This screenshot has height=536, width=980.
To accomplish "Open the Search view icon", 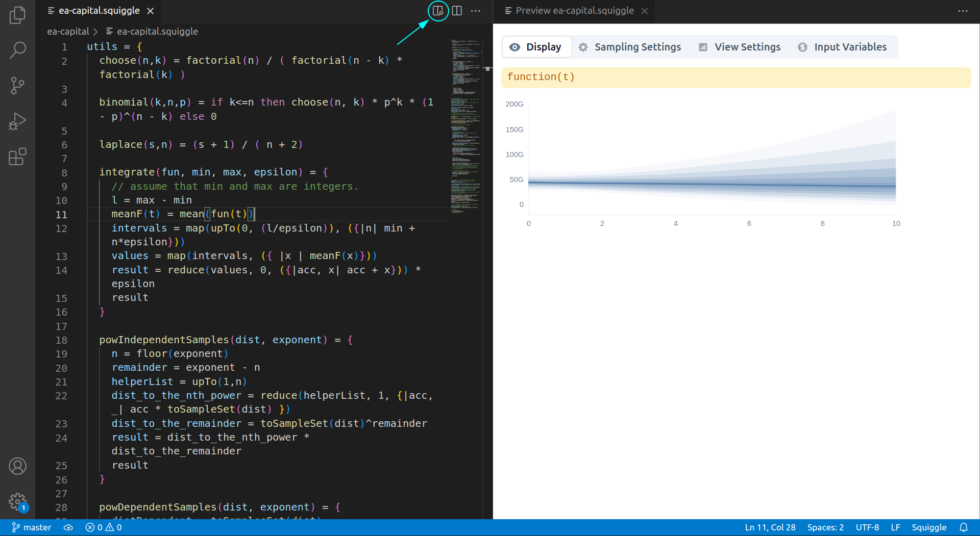I will pyautogui.click(x=17, y=50).
